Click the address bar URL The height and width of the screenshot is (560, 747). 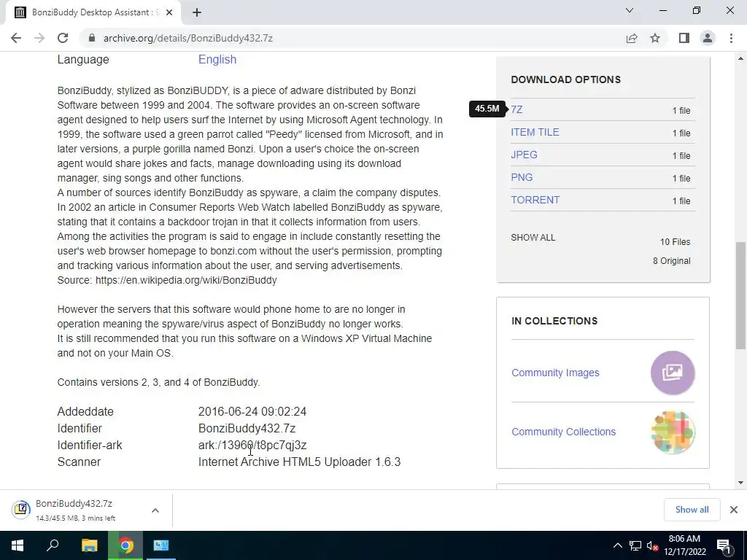(x=188, y=38)
